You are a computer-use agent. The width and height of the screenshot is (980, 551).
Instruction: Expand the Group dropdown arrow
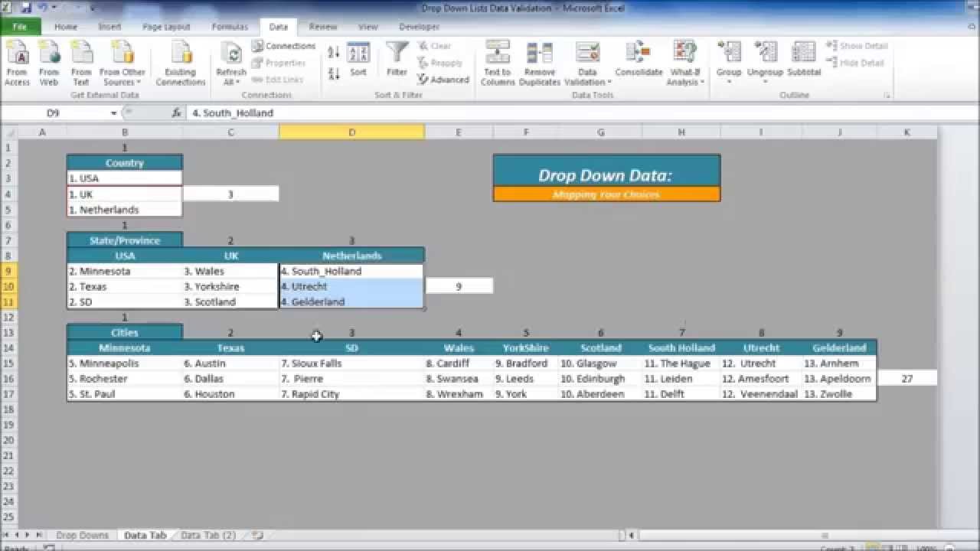pos(729,82)
